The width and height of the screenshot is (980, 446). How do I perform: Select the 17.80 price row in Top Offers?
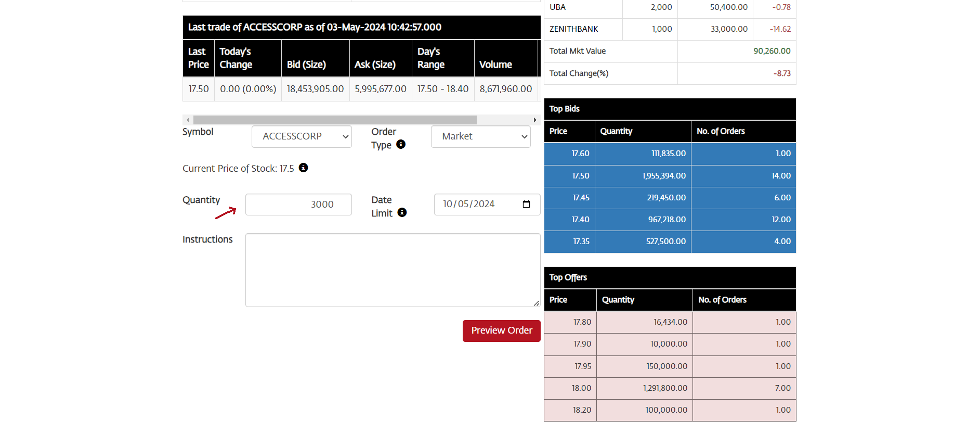coord(670,322)
